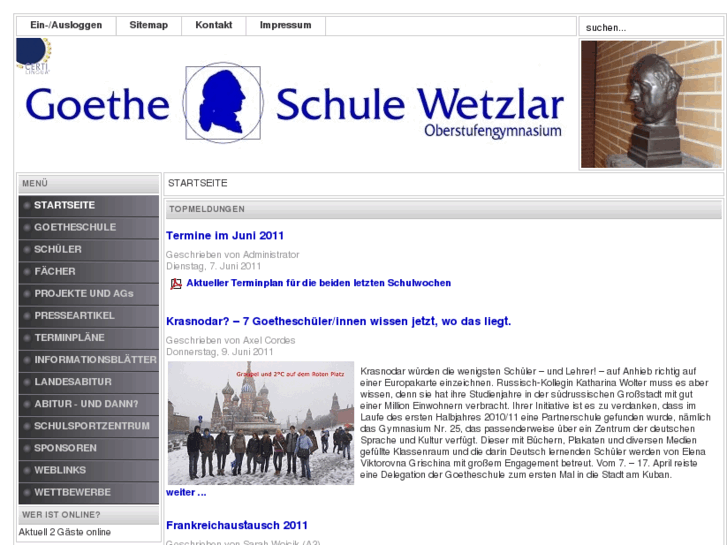Go to Kontakt in the top bar
This screenshot has width=727, height=545.
213,26
